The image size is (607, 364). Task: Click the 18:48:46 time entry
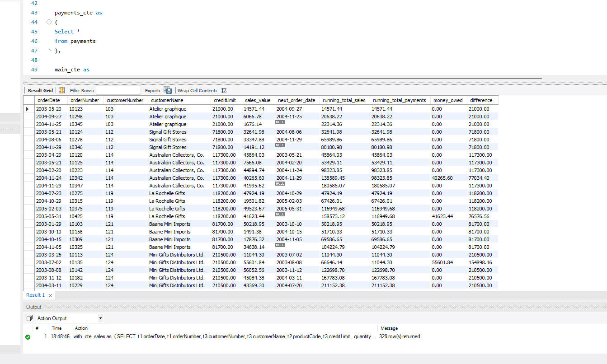(61, 336)
